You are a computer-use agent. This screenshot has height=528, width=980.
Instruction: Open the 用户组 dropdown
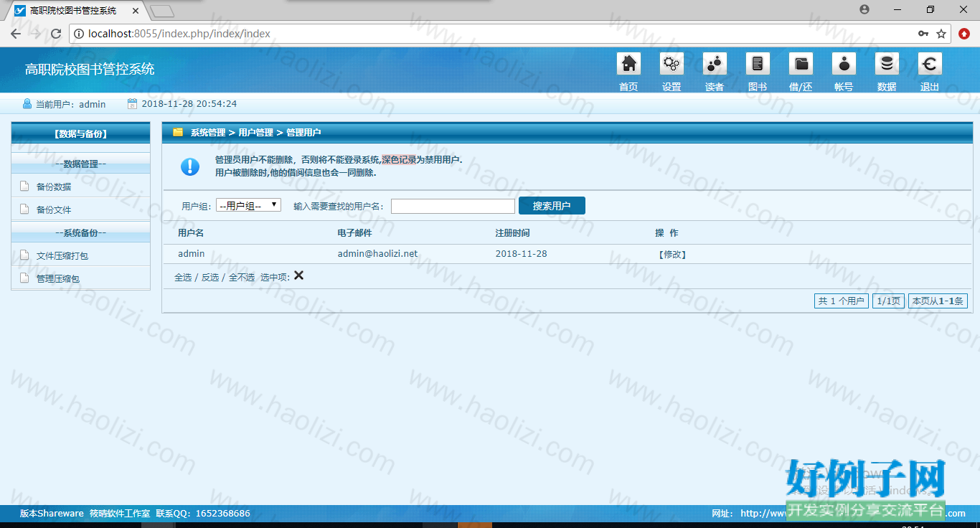pyautogui.click(x=248, y=205)
